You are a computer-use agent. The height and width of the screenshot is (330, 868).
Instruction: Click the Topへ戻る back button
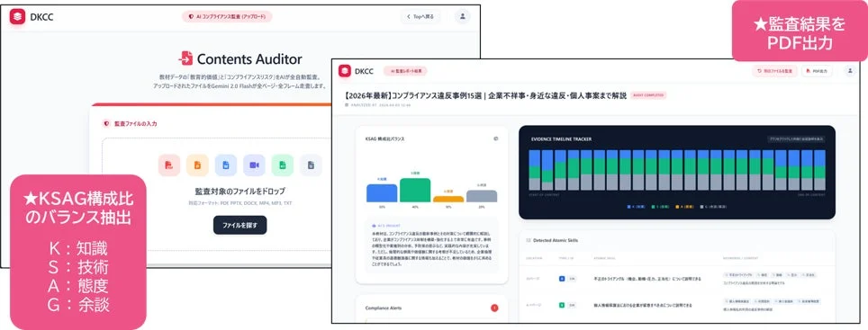click(x=420, y=16)
